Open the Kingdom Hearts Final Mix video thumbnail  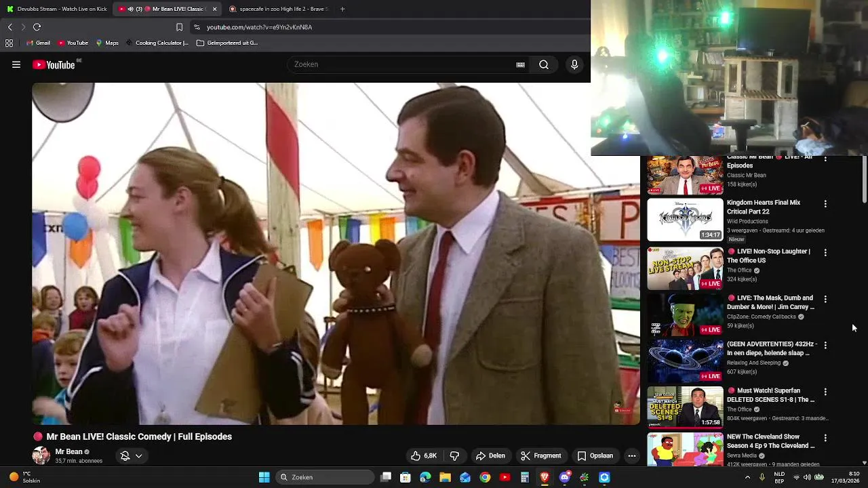pos(685,220)
